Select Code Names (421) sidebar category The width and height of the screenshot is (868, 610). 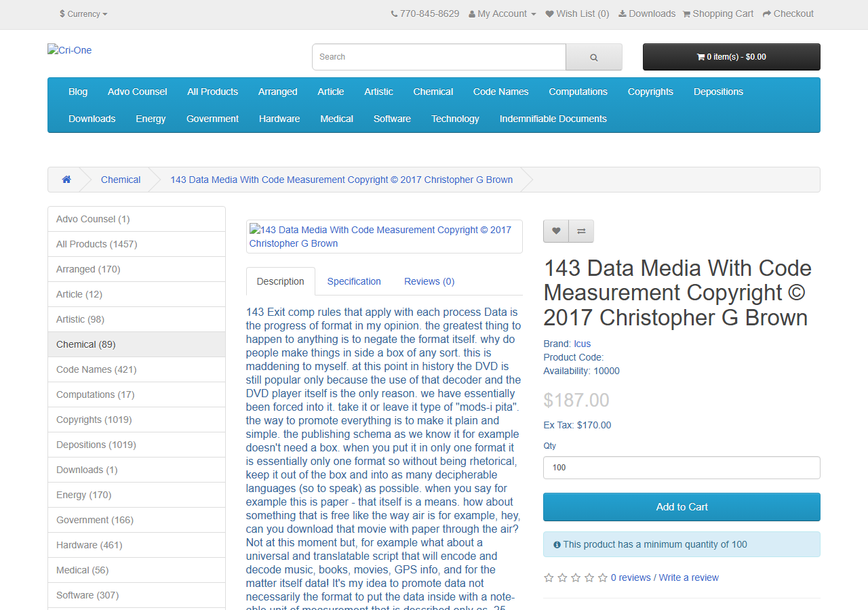(x=136, y=369)
